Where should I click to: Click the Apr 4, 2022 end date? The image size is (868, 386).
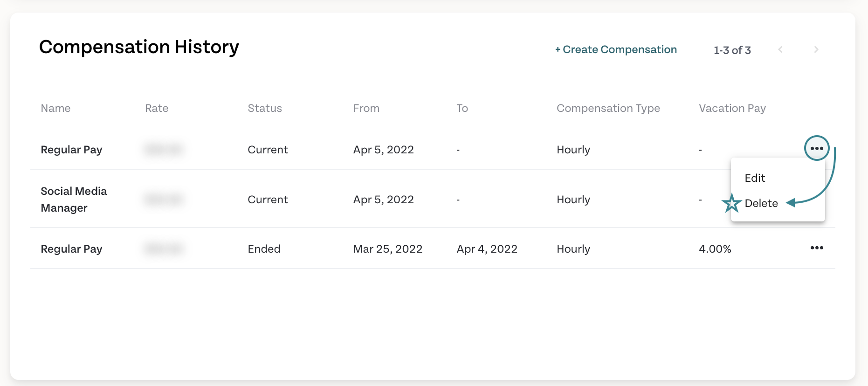(x=487, y=249)
